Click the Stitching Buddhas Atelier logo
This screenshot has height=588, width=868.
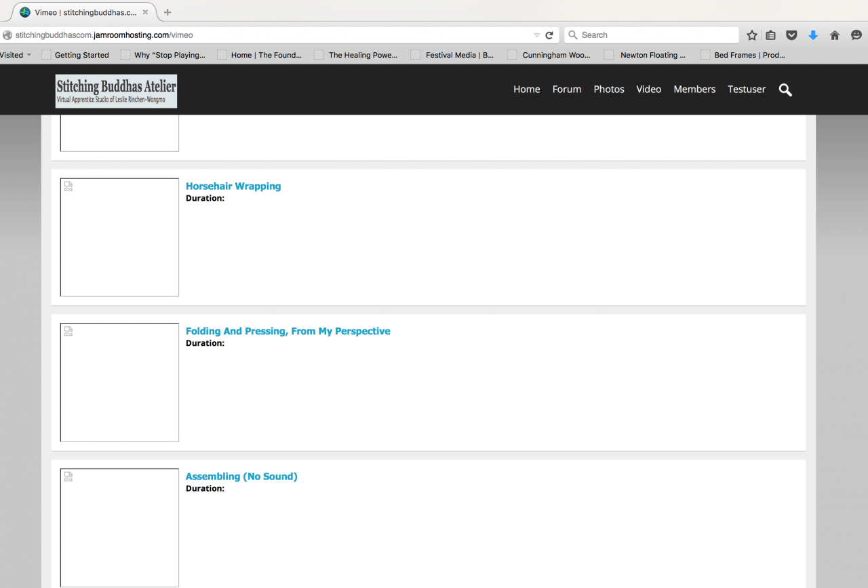[x=116, y=91]
